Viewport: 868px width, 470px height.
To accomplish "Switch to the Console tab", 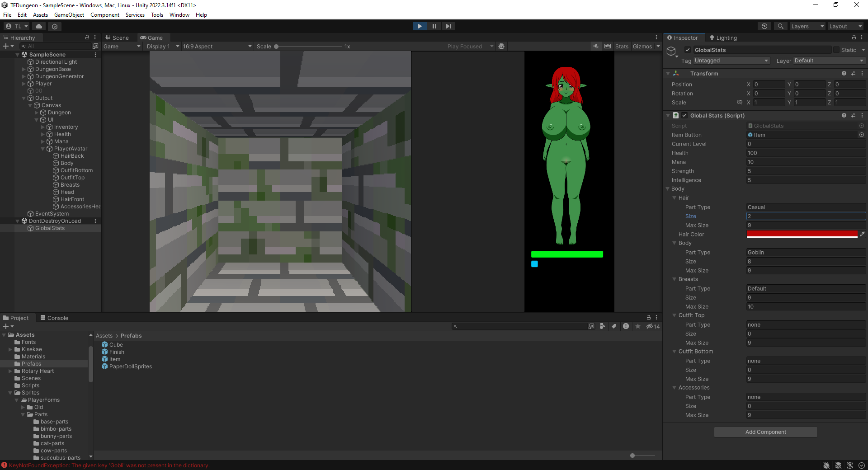I will click(54, 318).
